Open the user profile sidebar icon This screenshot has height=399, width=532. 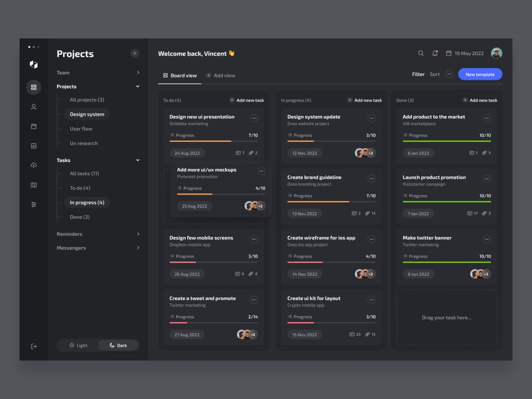[33, 107]
